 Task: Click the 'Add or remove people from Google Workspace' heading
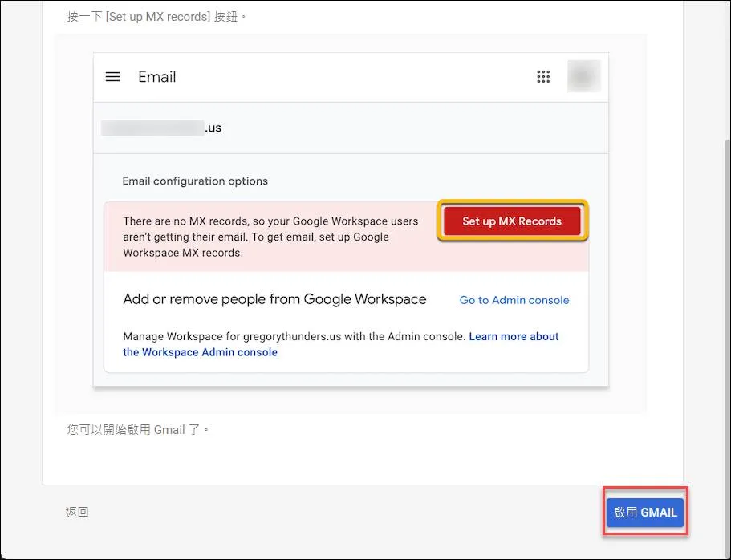coord(274,299)
